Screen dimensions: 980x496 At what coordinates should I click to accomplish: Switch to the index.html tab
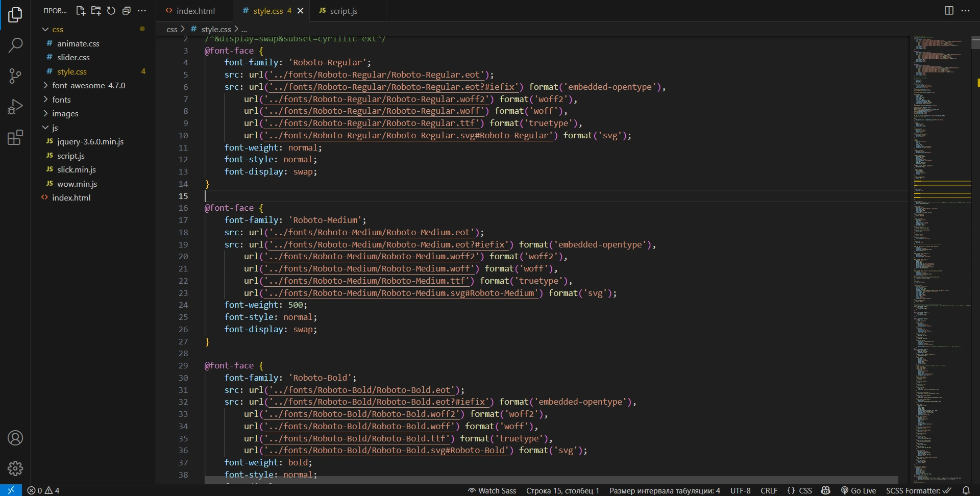point(195,11)
